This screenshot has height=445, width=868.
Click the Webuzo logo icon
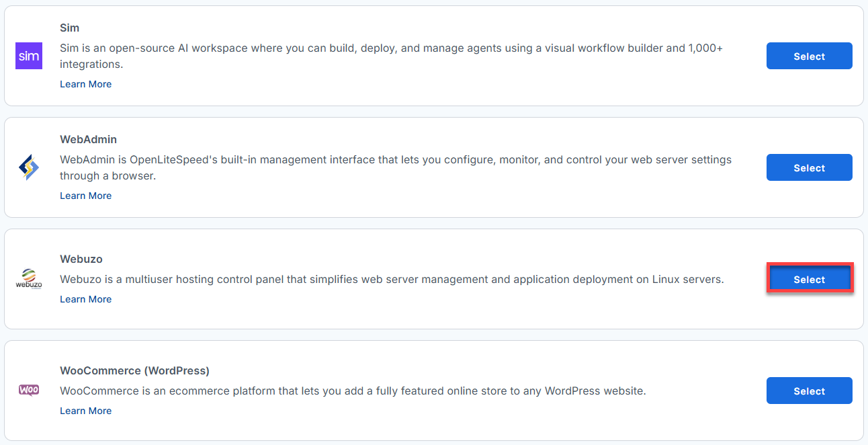29,279
